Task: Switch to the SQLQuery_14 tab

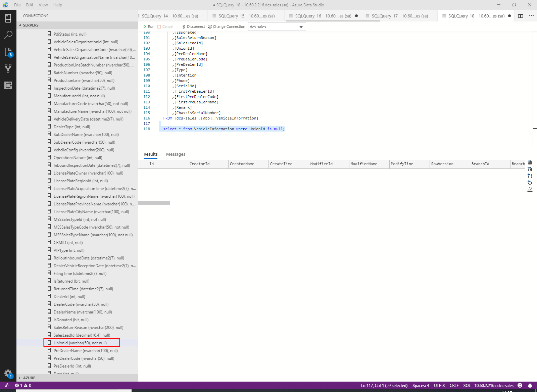Action: coord(170,16)
